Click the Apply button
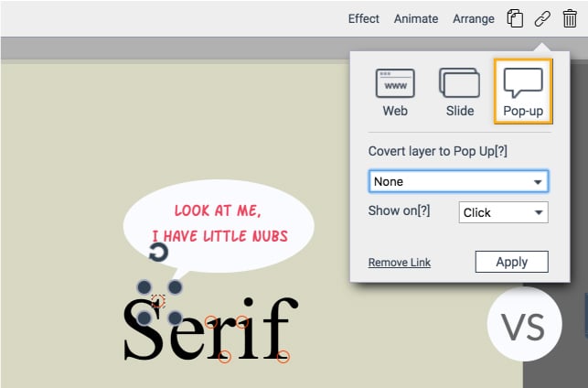 (x=512, y=262)
